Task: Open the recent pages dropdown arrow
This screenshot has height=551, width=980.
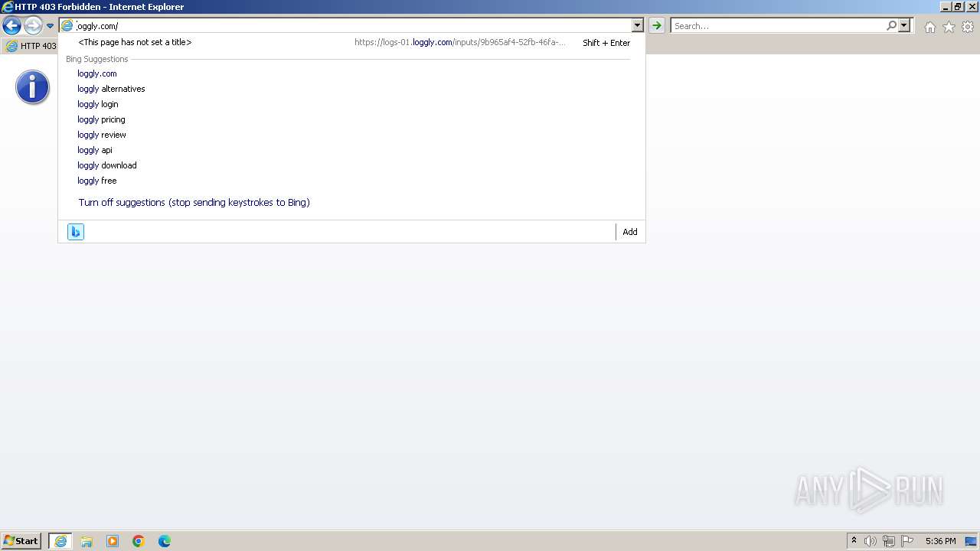Action: coord(50,26)
